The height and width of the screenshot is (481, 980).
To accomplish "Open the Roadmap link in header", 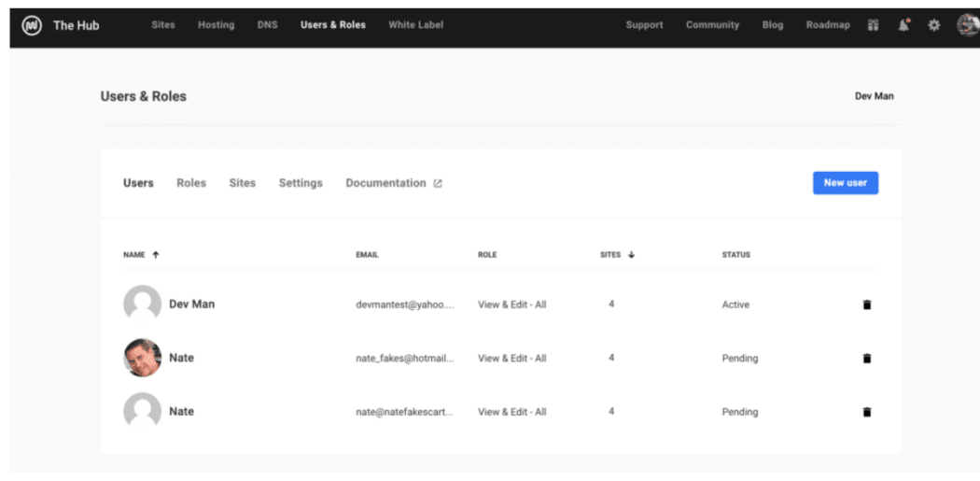I will click(828, 25).
